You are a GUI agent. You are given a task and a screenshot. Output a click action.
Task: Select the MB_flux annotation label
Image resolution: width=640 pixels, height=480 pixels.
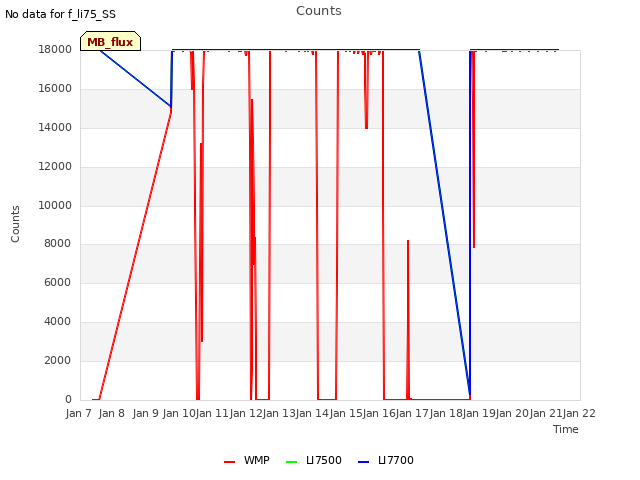coord(110,42)
